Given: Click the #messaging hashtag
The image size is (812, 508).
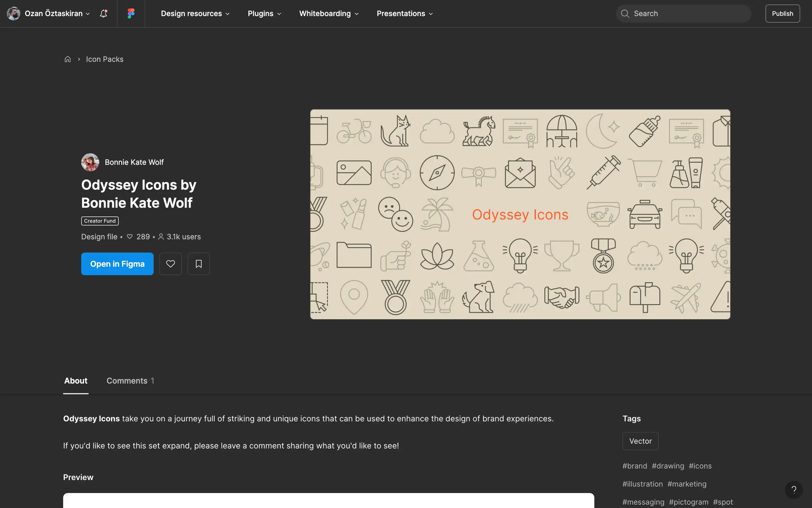Looking at the screenshot, I should (x=643, y=502).
